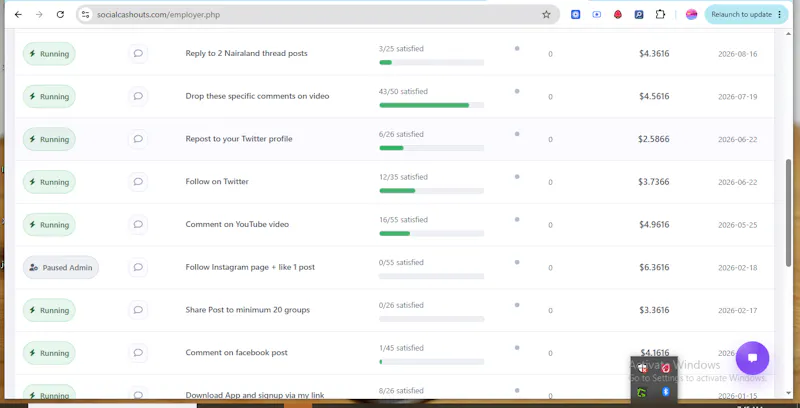
Task: Click the red extension icon in toolbar
Action: pyautogui.click(x=618, y=15)
